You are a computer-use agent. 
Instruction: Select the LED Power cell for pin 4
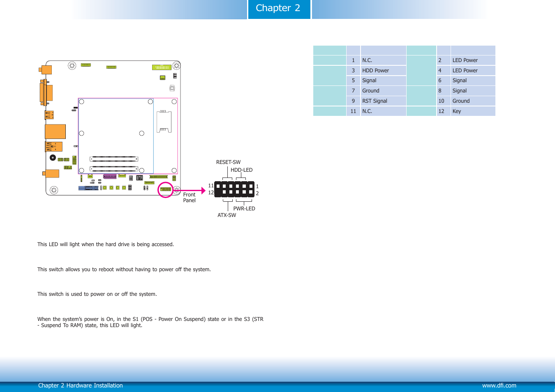coord(473,71)
